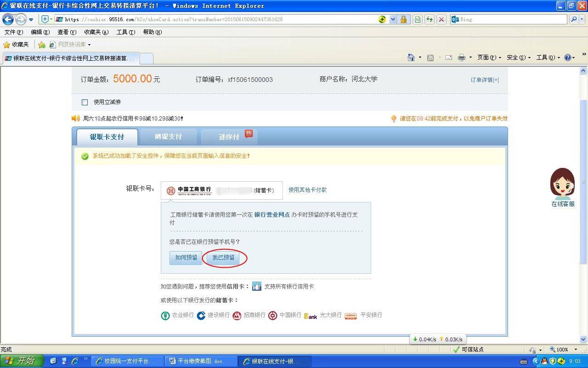Switch to the 银联卡支付 tab
The width and height of the screenshot is (588, 368).
tap(107, 137)
